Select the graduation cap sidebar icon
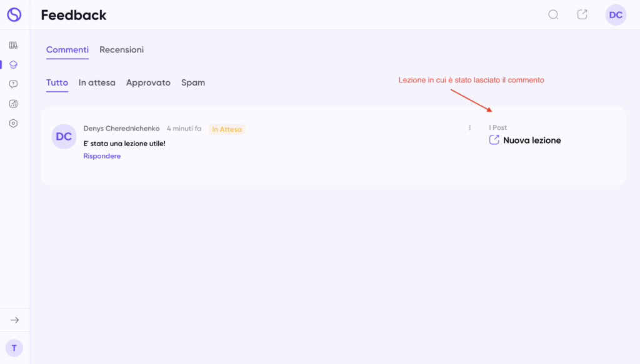640x364 pixels. pyautogui.click(x=13, y=64)
